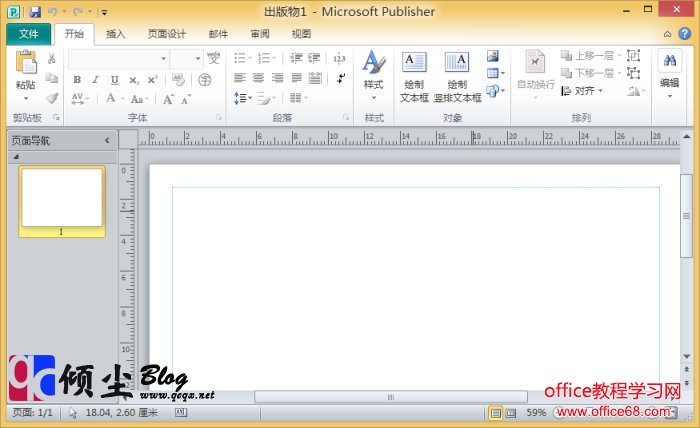The width and height of the screenshot is (700, 428).
Task: Click Draw Text Box button
Action: pos(414,77)
